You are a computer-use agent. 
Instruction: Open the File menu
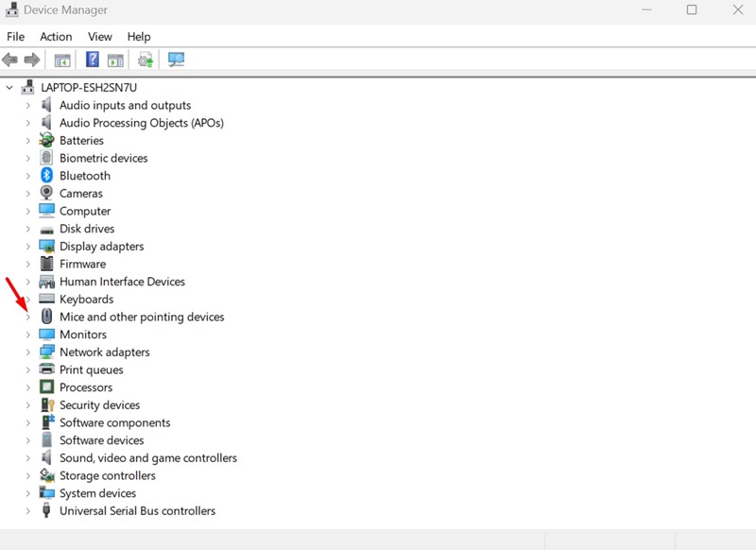15,37
